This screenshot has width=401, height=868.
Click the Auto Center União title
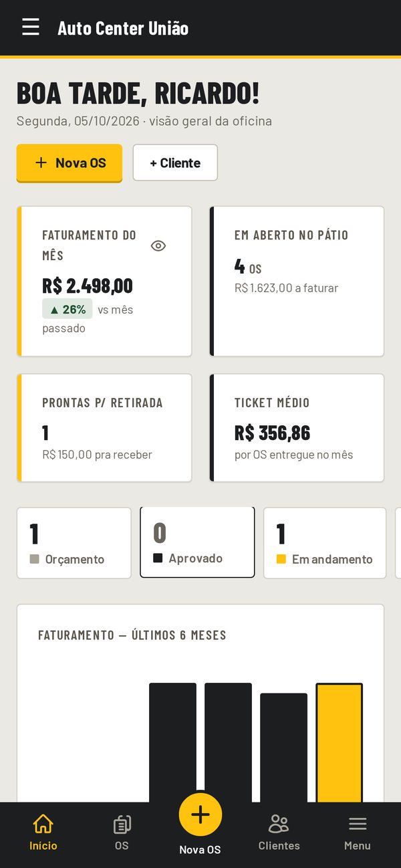123,28
